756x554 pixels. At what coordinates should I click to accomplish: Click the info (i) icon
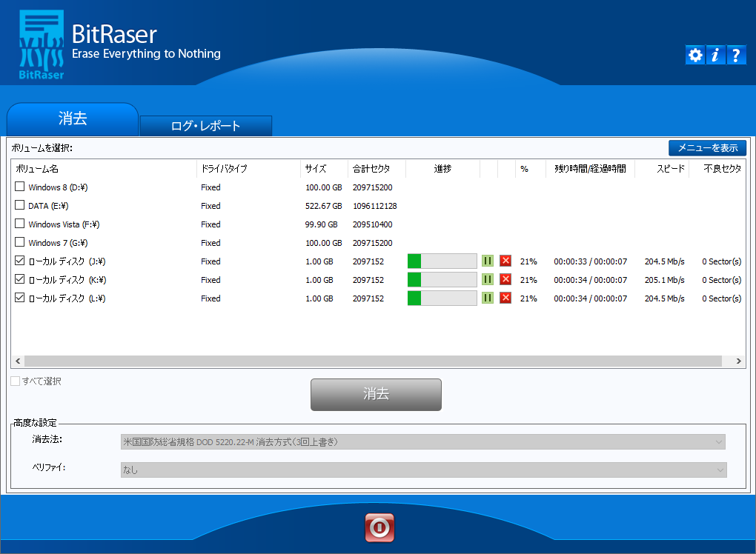tap(715, 55)
